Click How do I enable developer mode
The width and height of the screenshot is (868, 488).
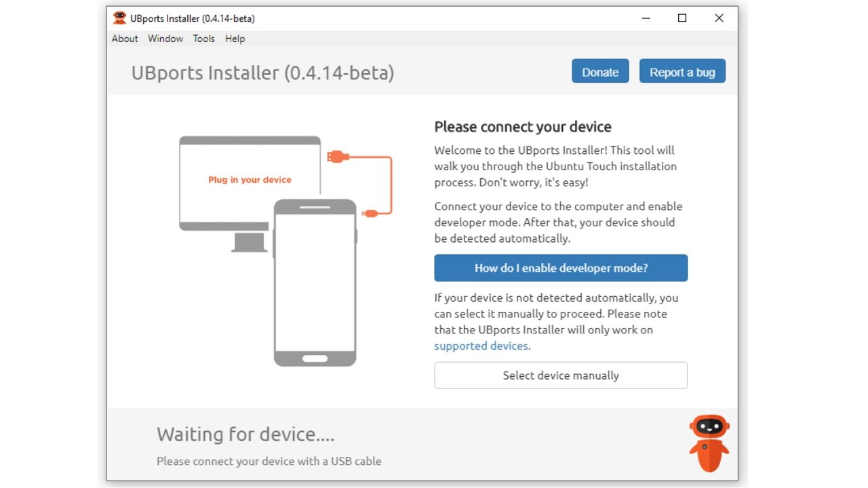[561, 268]
